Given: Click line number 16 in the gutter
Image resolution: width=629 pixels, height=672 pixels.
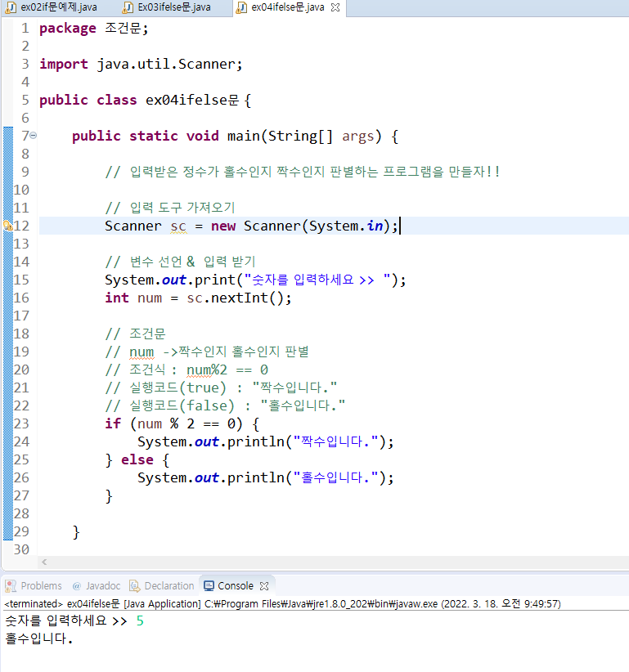Looking at the screenshot, I should pyautogui.click(x=21, y=298).
